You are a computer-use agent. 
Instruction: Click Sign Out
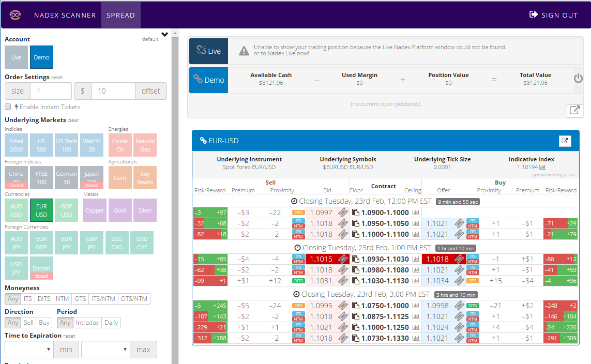[x=553, y=15]
